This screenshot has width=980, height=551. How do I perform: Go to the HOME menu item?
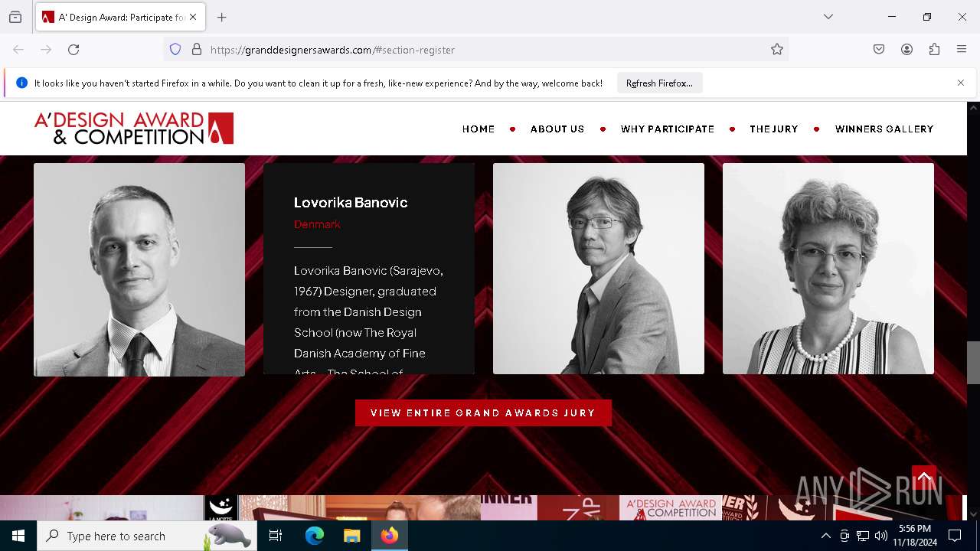click(x=479, y=129)
